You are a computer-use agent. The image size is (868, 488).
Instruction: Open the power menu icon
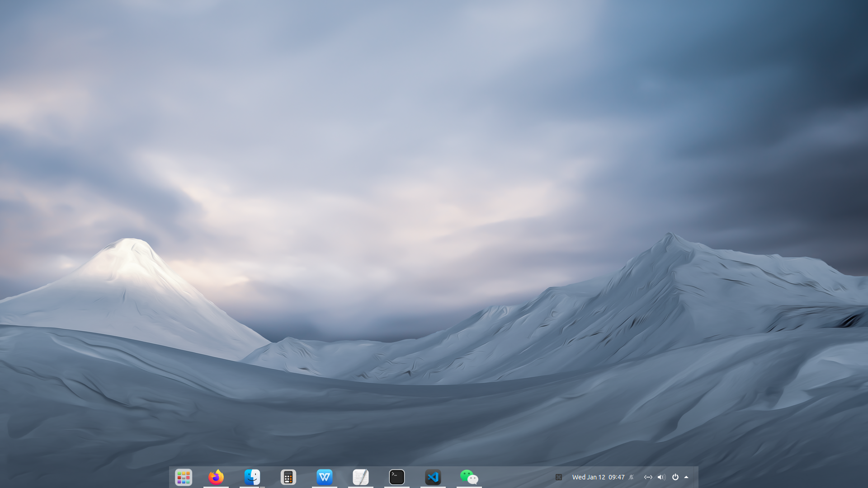(675, 477)
